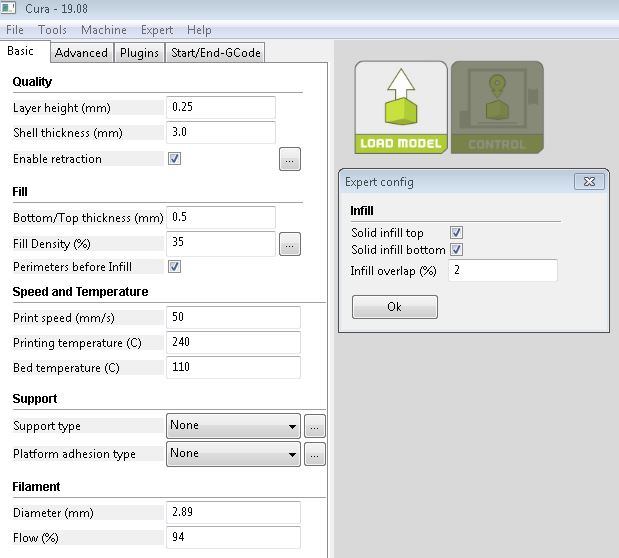Open the File menu
619x558 pixels.
(x=15, y=30)
